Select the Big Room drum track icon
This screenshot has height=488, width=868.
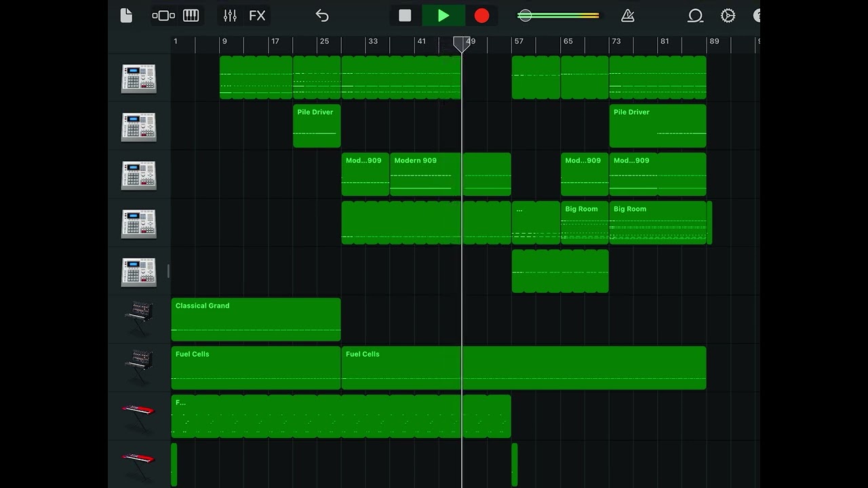click(138, 224)
